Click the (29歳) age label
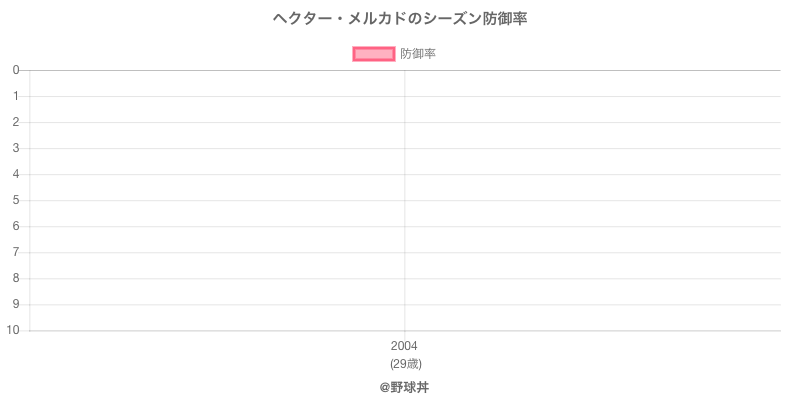The width and height of the screenshot is (800, 400). (x=404, y=363)
